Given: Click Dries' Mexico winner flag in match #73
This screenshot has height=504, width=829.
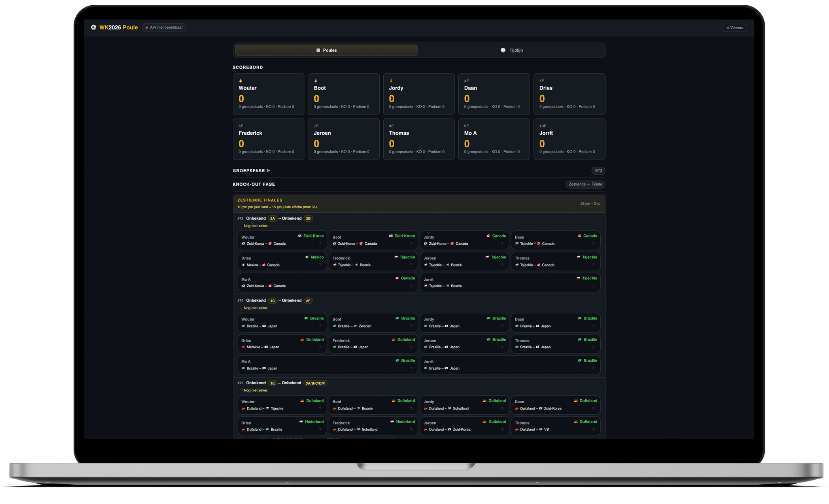Looking at the screenshot, I should coord(307,257).
